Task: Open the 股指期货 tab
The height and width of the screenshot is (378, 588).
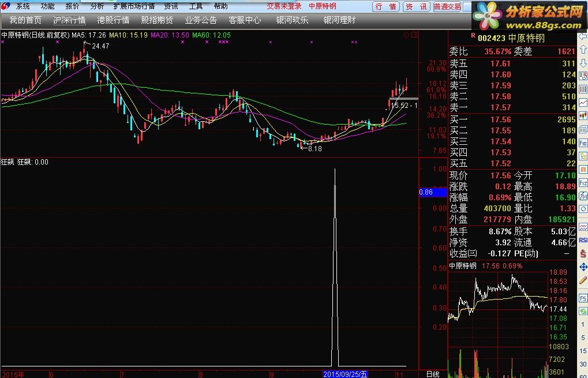Action: coord(157,21)
